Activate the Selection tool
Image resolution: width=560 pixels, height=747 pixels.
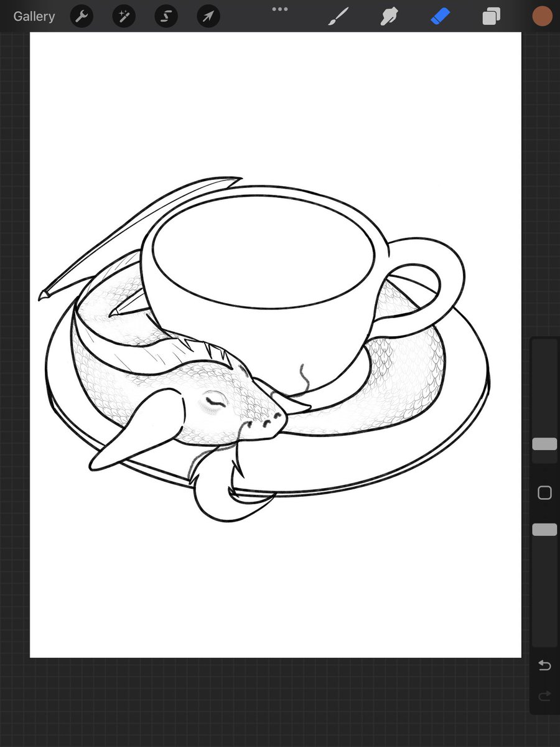click(x=166, y=16)
